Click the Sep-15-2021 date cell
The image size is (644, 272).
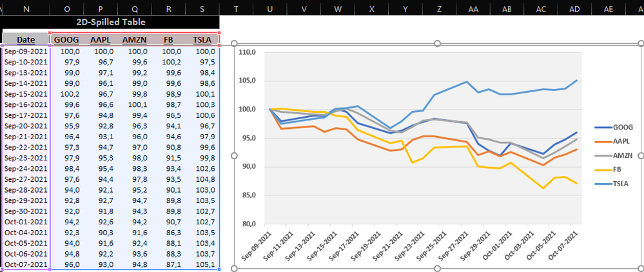pos(26,94)
